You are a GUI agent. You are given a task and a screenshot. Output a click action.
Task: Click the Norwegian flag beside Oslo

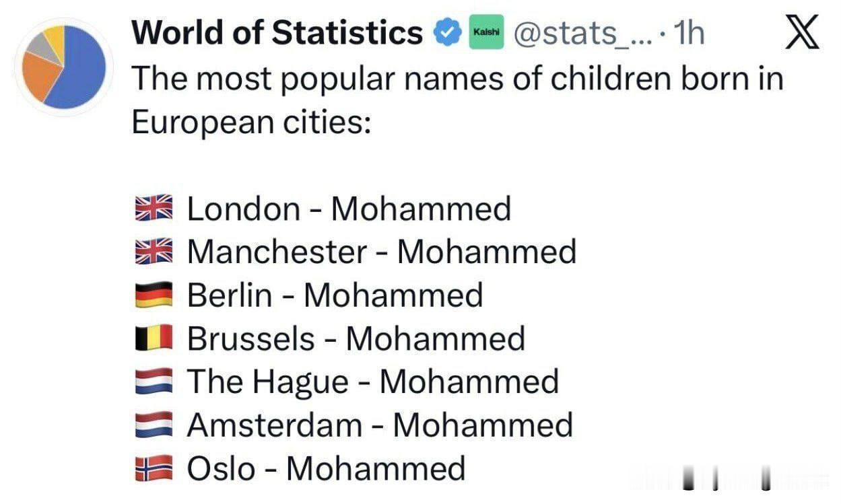tap(154, 468)
